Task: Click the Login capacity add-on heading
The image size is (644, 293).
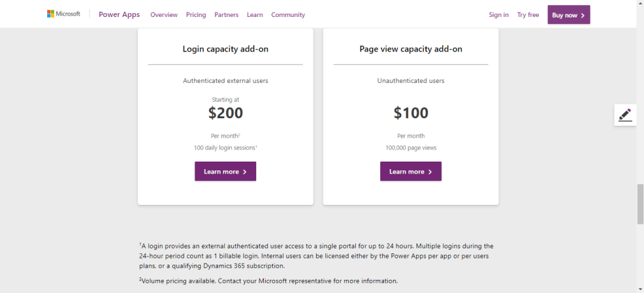Action: (225, 49)
